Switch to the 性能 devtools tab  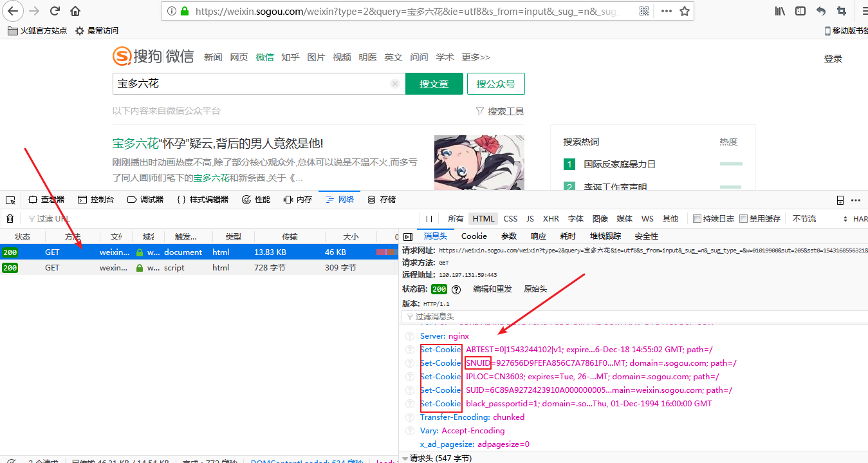[x=256, y=200]
